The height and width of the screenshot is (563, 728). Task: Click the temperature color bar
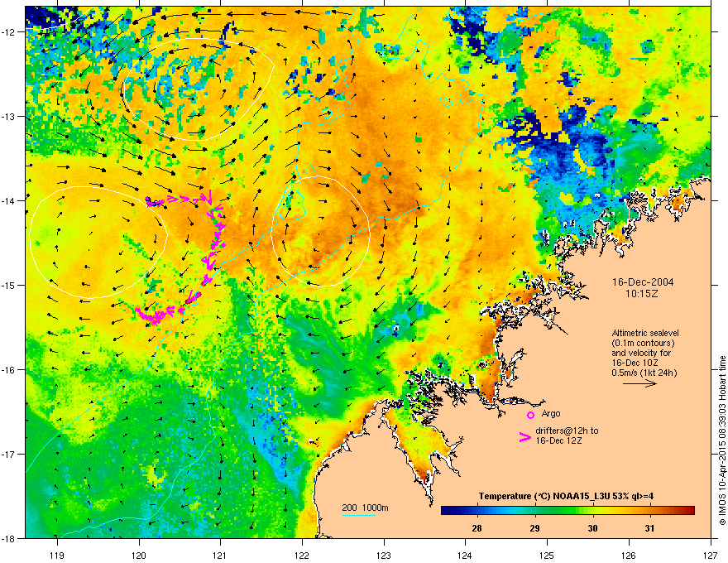[568, 511]
